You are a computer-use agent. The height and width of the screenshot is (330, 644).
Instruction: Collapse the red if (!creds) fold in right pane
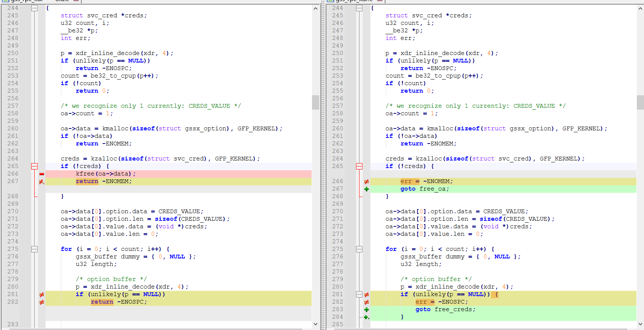(359, 166)
